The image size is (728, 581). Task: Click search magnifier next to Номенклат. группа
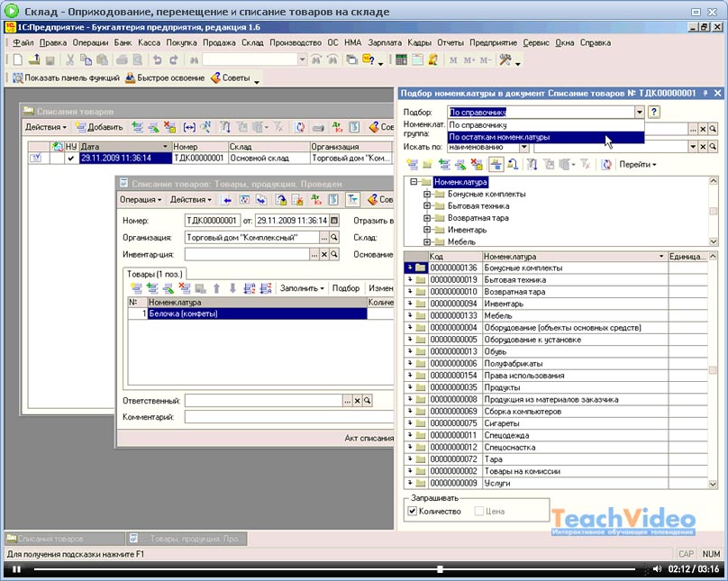[x=713, y=130]
